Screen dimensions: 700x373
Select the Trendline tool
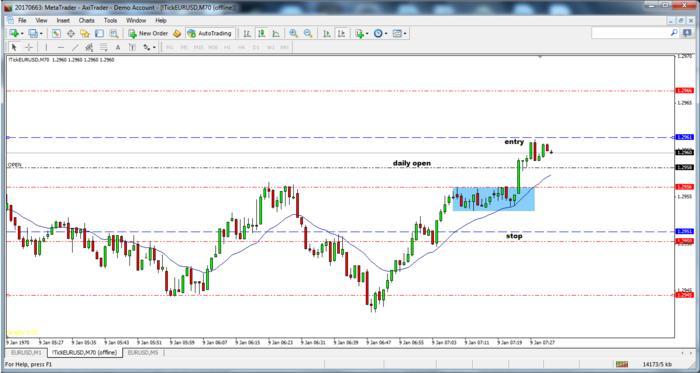[x=75, y=47]
